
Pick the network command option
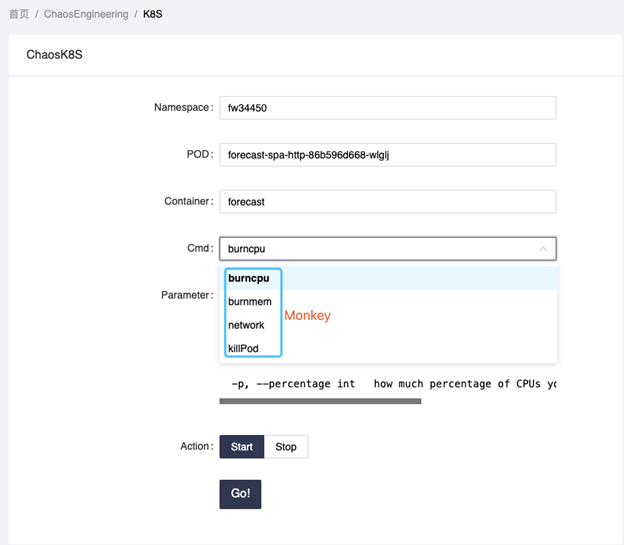[246, 325]
